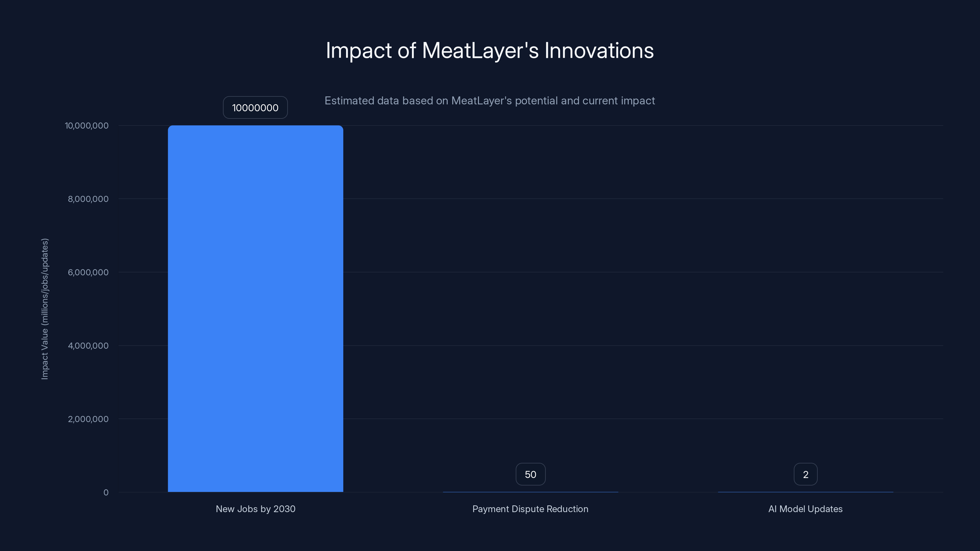
Task: Select the New Jobs by 2030 bar
Action: 255,308
